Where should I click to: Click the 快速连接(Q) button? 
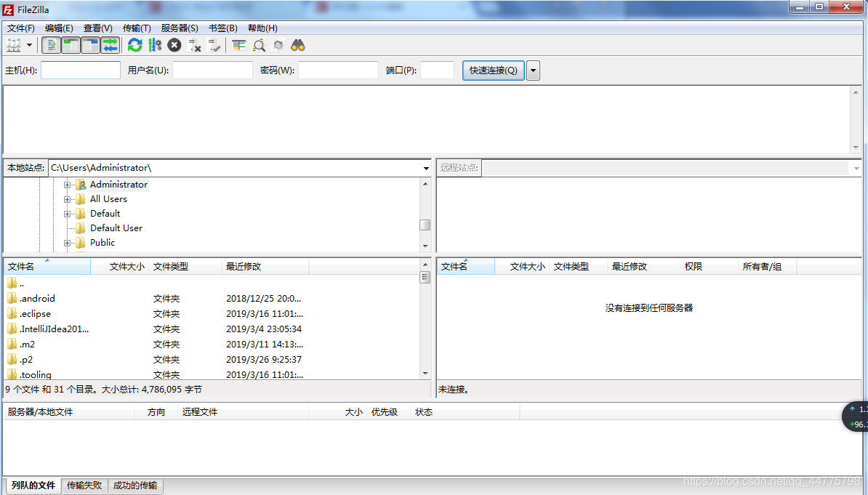tap(493, 71)
